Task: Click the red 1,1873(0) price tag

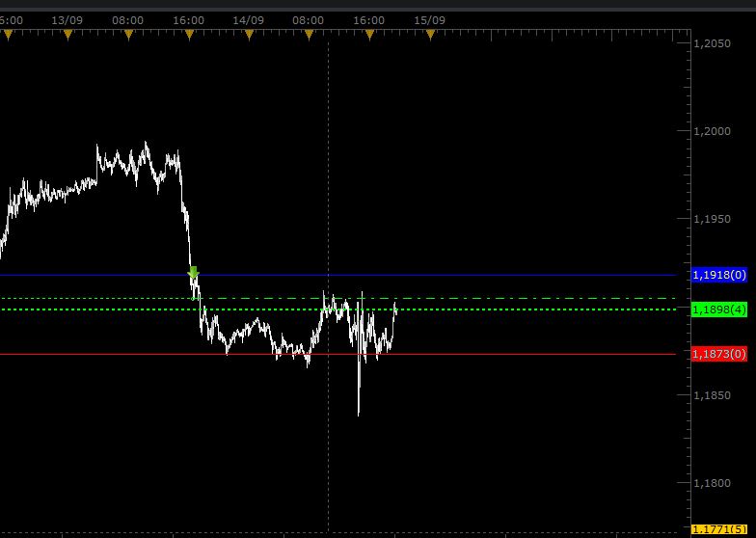Action: pos(719,354)
